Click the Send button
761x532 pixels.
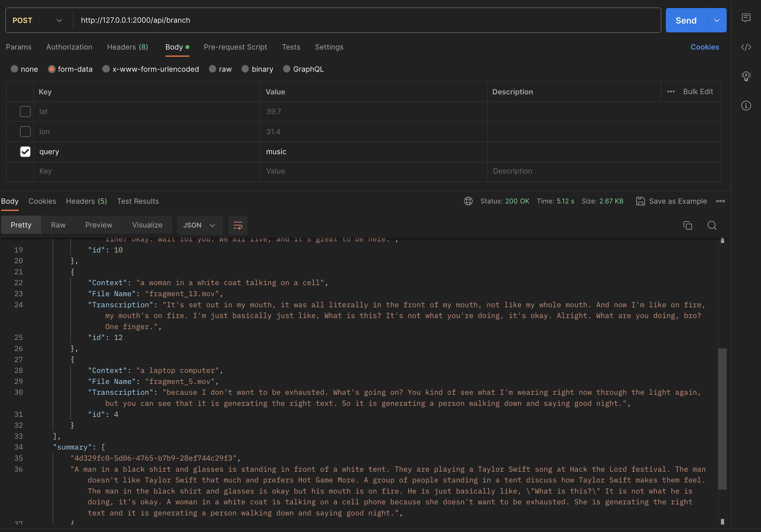click(686, 20)
